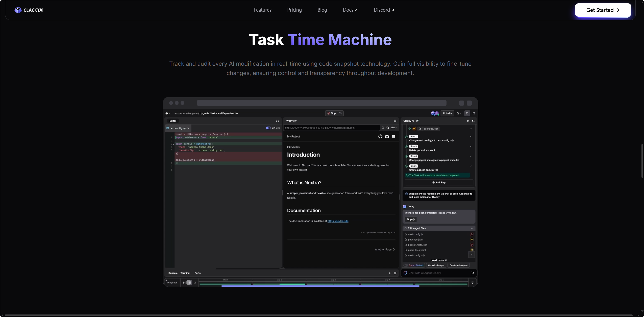The width and height of the screenshot is (644, 317).
Task: Enable the Smart Detect toggle
Action: tap(406, 265)
